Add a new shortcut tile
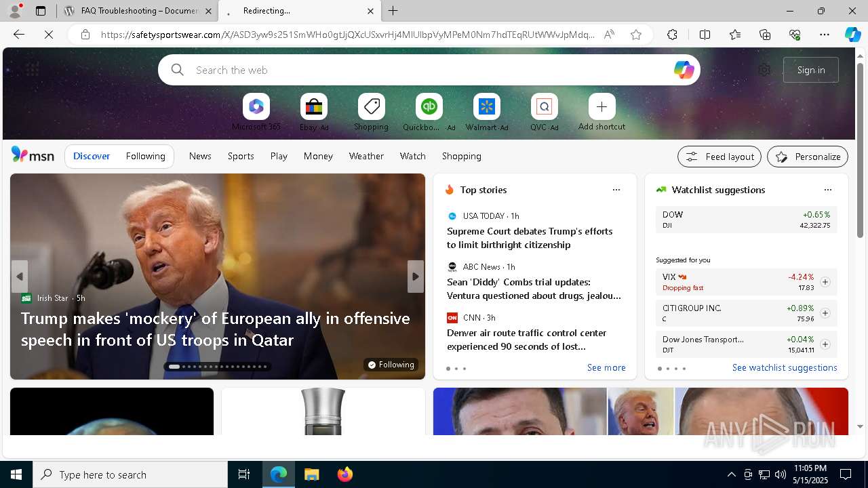 601,106
